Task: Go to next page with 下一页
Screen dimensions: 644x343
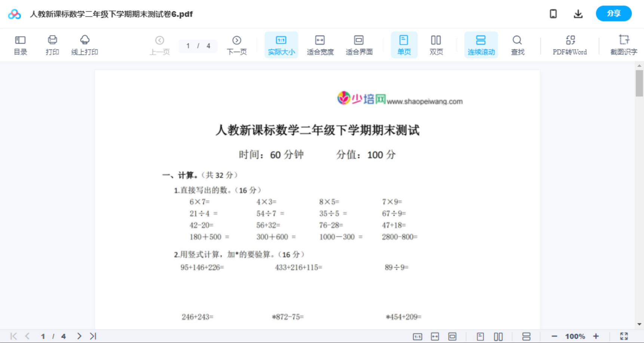Action: [x=237, y=45]
